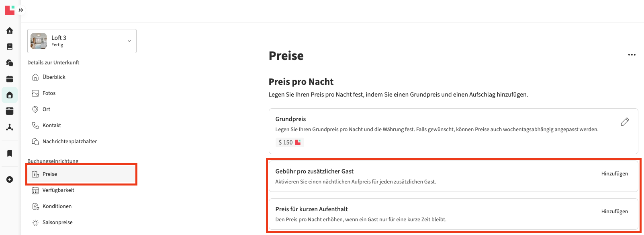
Task: Open the network nodes icon in sidebar
Action: click(10, 128)
